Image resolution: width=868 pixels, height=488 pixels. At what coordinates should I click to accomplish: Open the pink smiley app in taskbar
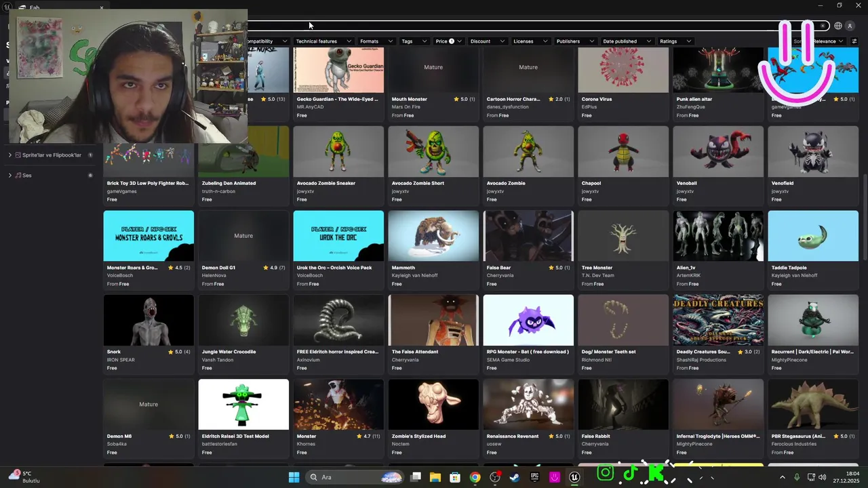click(x=555, y=477)
